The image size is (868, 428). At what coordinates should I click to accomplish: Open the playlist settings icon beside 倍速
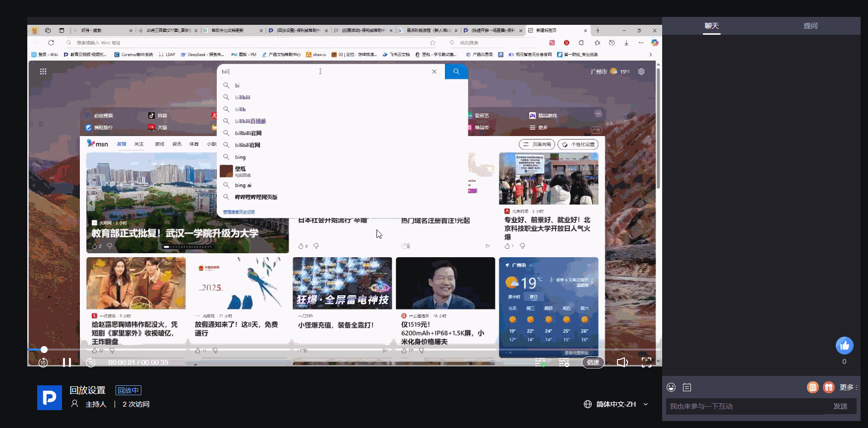click(x=564, y=363)
